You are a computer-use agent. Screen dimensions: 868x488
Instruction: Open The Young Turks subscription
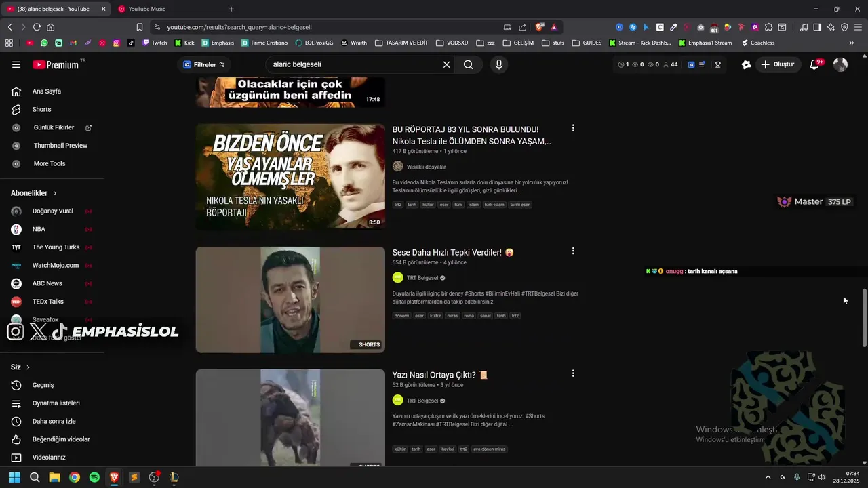[x=56, y=247]
